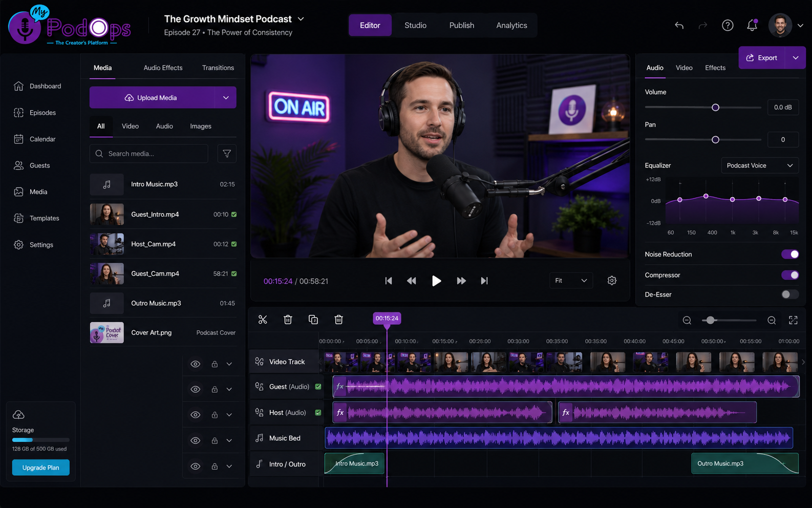The width and height of the screenshot is (812, 508).
Task: Open the Transitions tab
Action: click(x=218, y=68)
